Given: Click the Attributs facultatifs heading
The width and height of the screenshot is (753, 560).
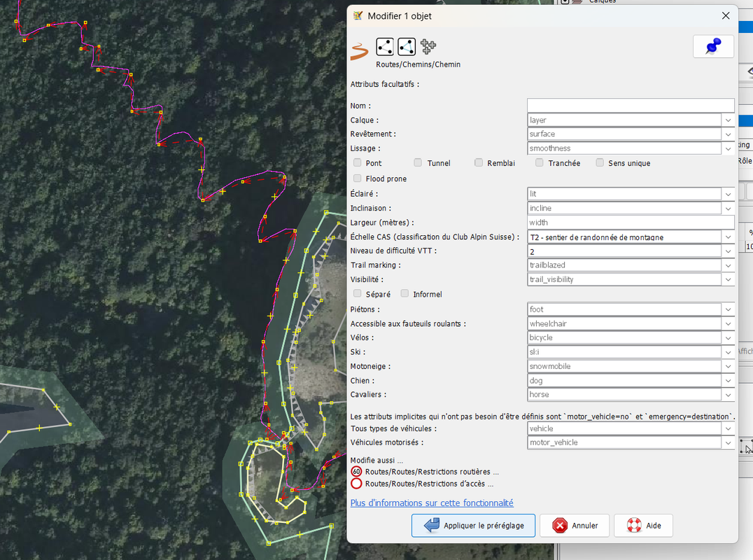Looking at the screenshot, I should (x=385, y=84).
